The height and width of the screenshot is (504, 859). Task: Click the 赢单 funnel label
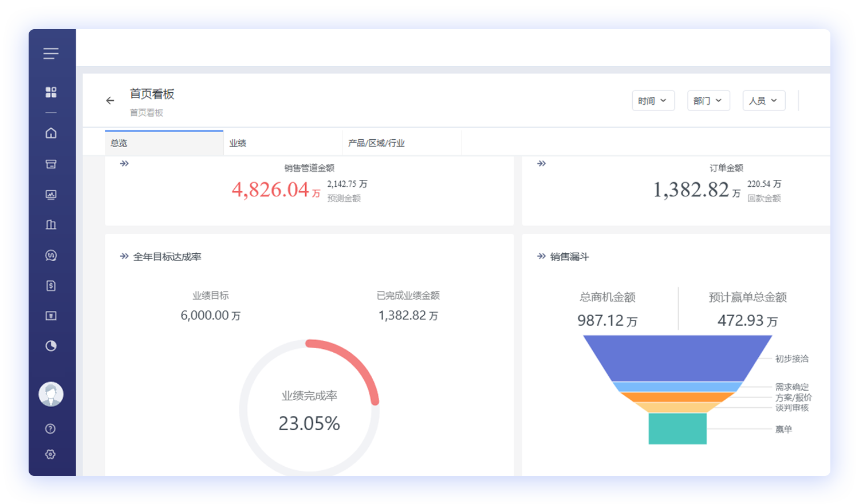point(783,429)
